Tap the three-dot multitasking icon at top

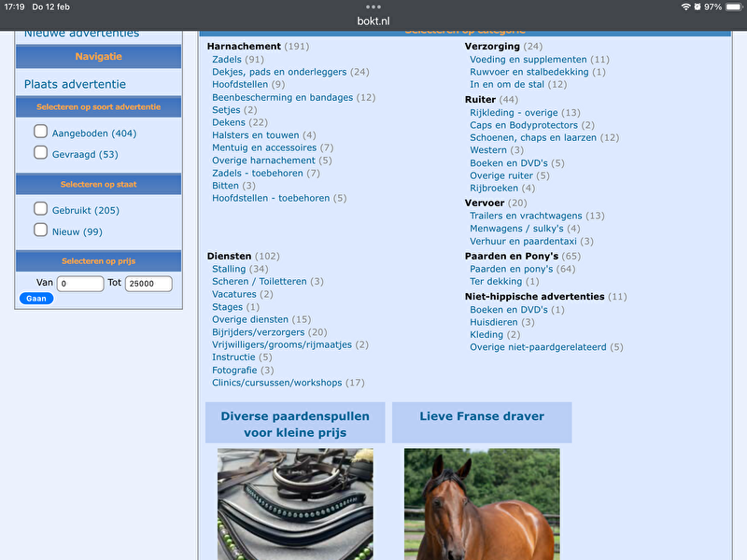pyautogui.click(x=373, y=7)
